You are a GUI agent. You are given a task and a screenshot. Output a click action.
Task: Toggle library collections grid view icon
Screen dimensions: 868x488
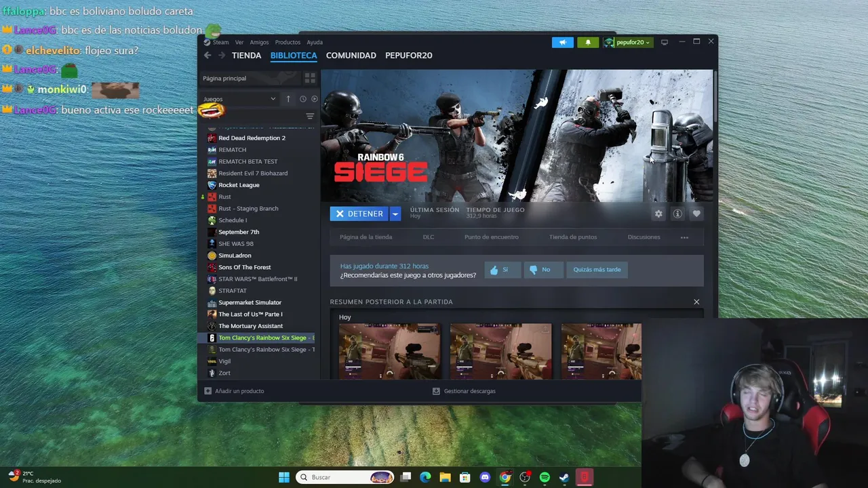click(310, 78)
